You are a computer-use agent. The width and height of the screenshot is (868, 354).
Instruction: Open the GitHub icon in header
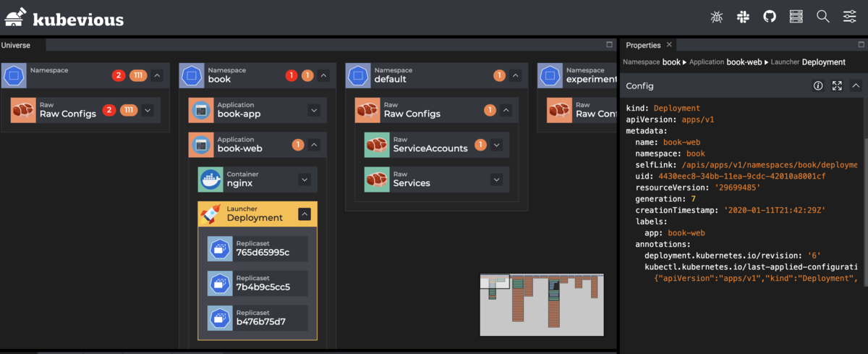point(770,16)
